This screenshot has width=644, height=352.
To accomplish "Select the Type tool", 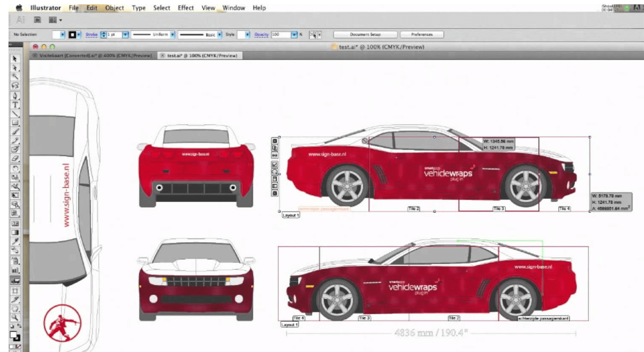I will click(15, 105).
